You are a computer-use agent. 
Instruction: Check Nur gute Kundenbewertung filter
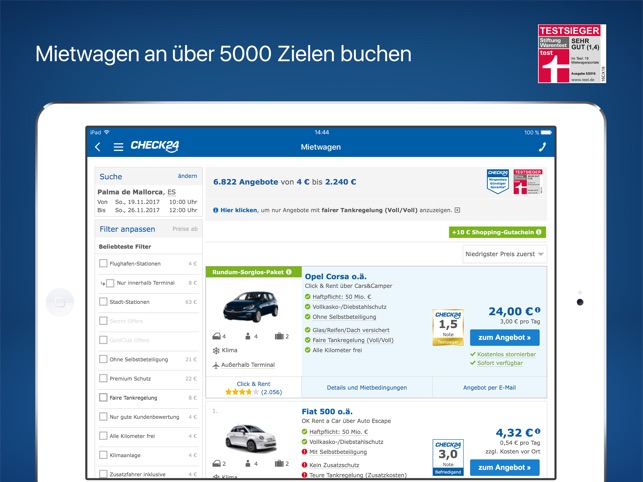click(x=103, y=417)
